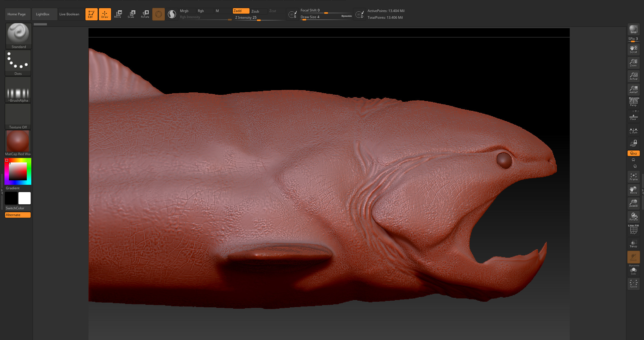
Task: Open the Standard brush picker
Action: click(x=18, y=36)
